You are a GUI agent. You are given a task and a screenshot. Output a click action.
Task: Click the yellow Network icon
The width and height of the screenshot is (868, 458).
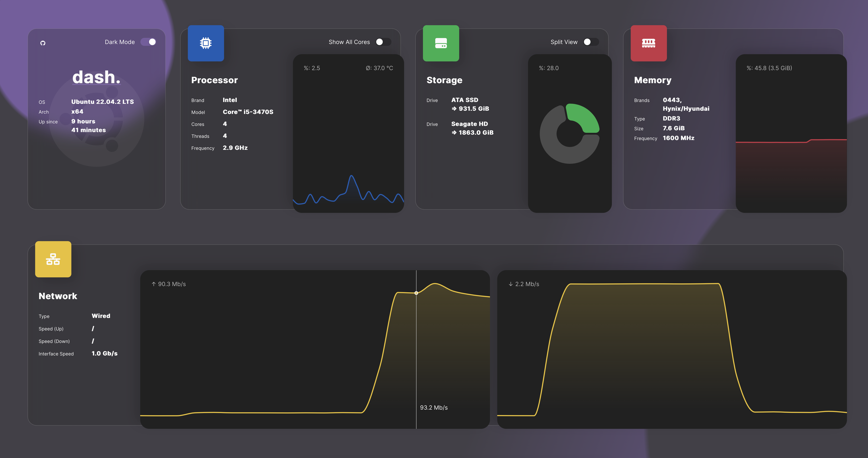[53, 259]
